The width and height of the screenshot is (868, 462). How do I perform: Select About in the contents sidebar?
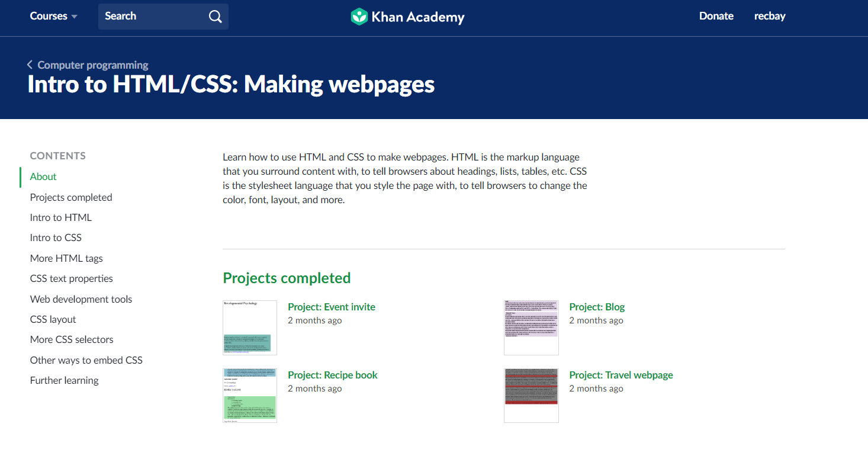(x=43, y=177)
